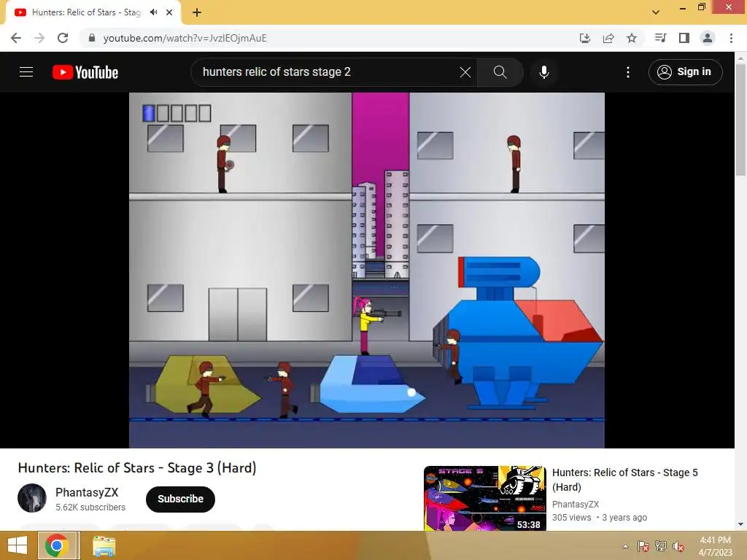747x560 pixels.
Task: Open media controls icon in toolbar
Action: pos(660,38)
